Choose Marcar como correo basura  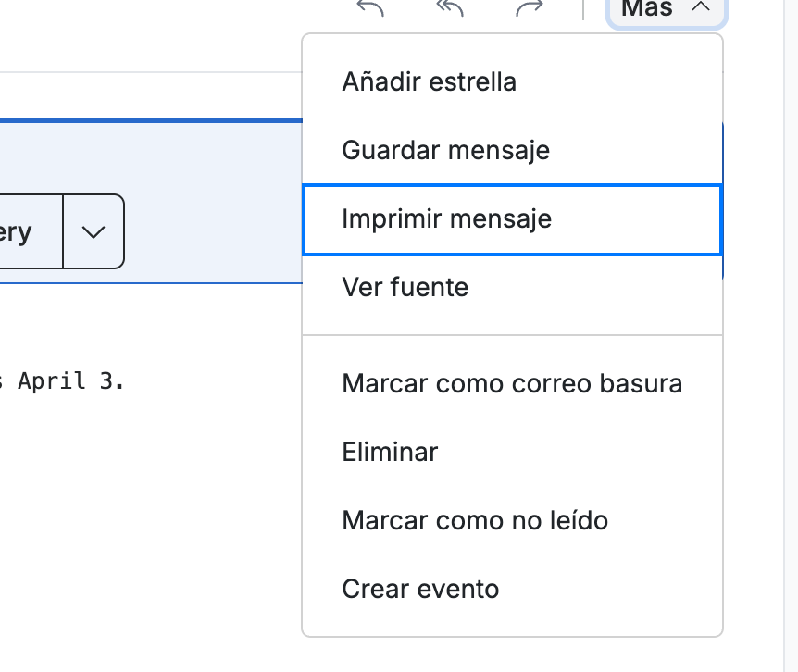tap(513, 383)
